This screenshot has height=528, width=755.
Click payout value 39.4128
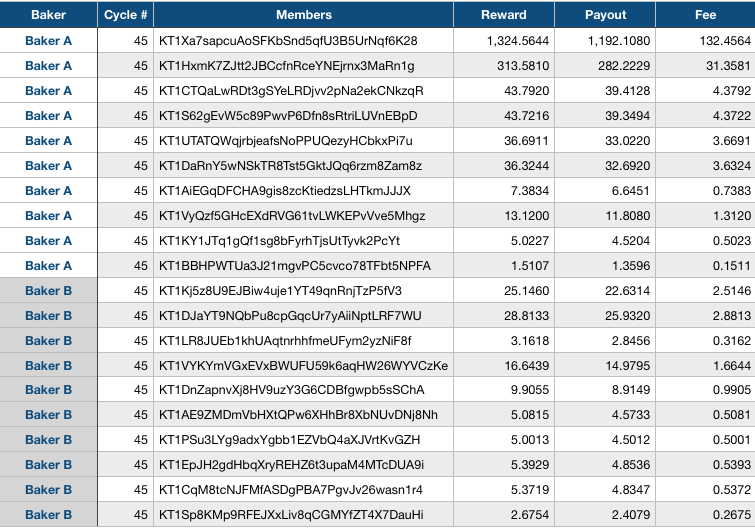627,91
